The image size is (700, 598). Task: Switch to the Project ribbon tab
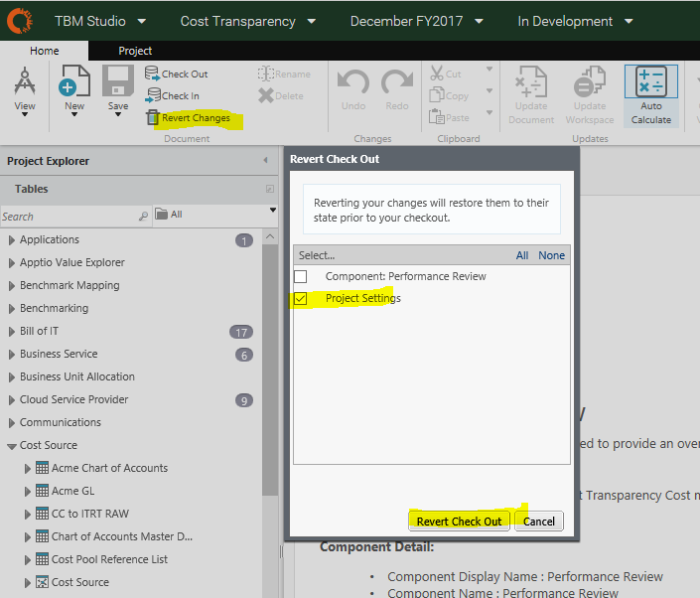point(135,51)
